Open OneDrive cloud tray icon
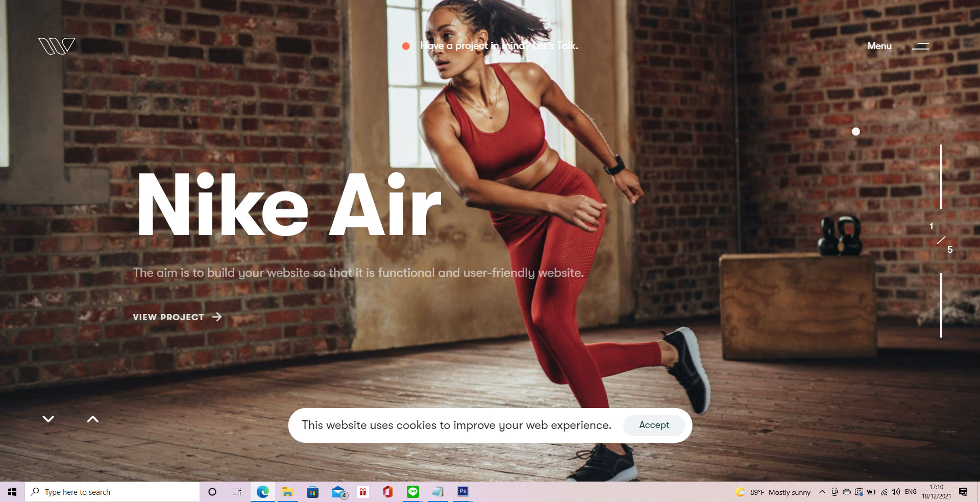The width and height of the screenshot is (980, 502). click(847, 492)
